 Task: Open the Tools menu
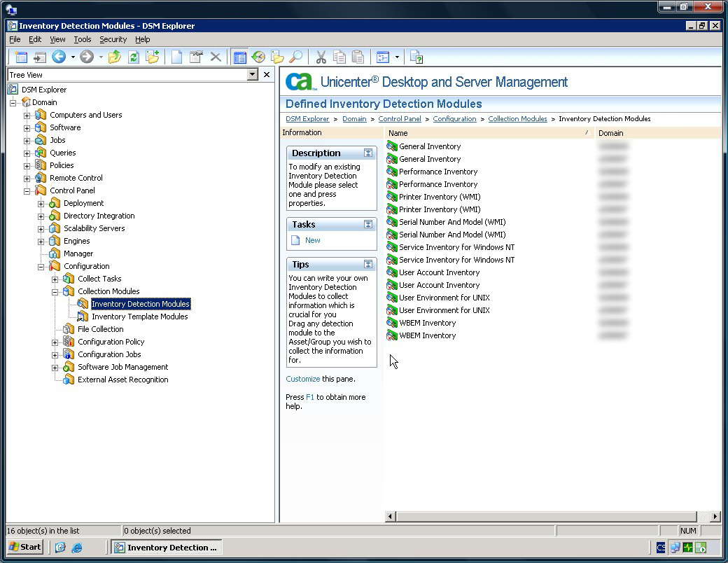(83, 40)
